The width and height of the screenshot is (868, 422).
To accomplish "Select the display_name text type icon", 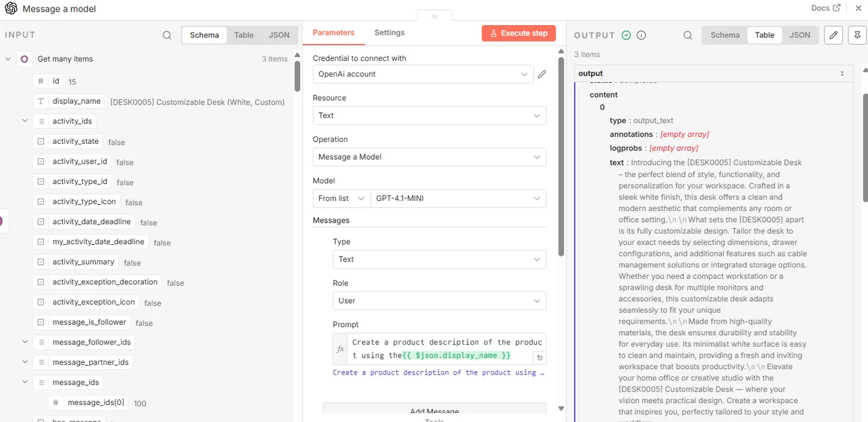I will (41, 101).
